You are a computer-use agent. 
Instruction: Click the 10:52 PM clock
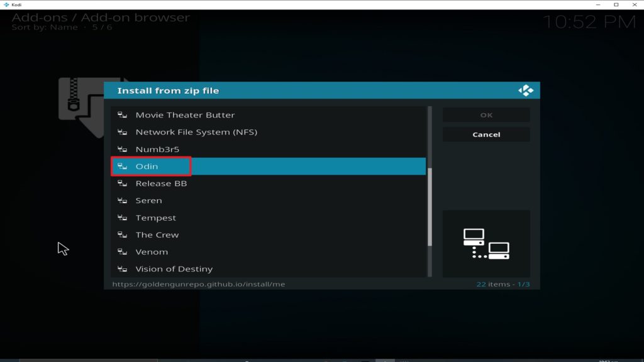pyautogui.click(x=589, y=22)
